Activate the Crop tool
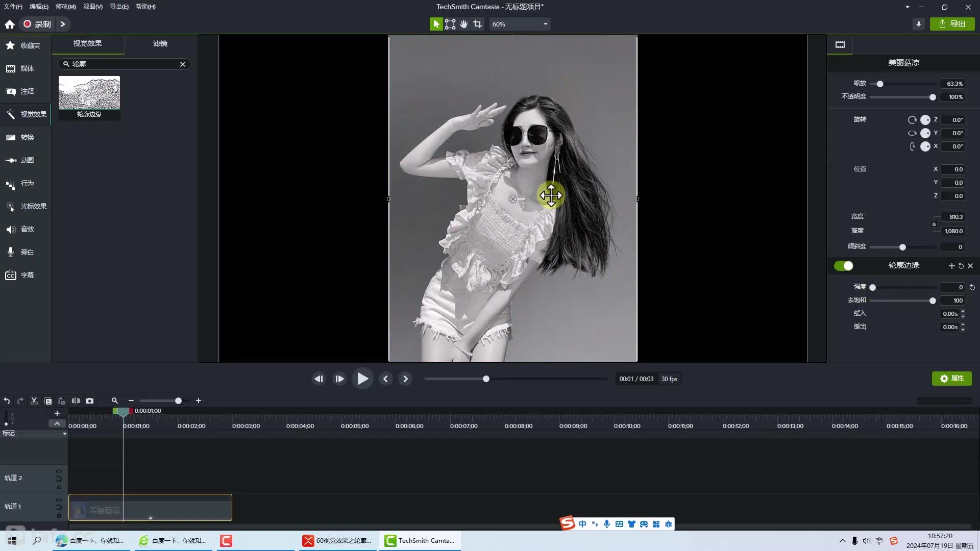The width and height of the screenshot is (980, 551). click(x=477, y=24)
